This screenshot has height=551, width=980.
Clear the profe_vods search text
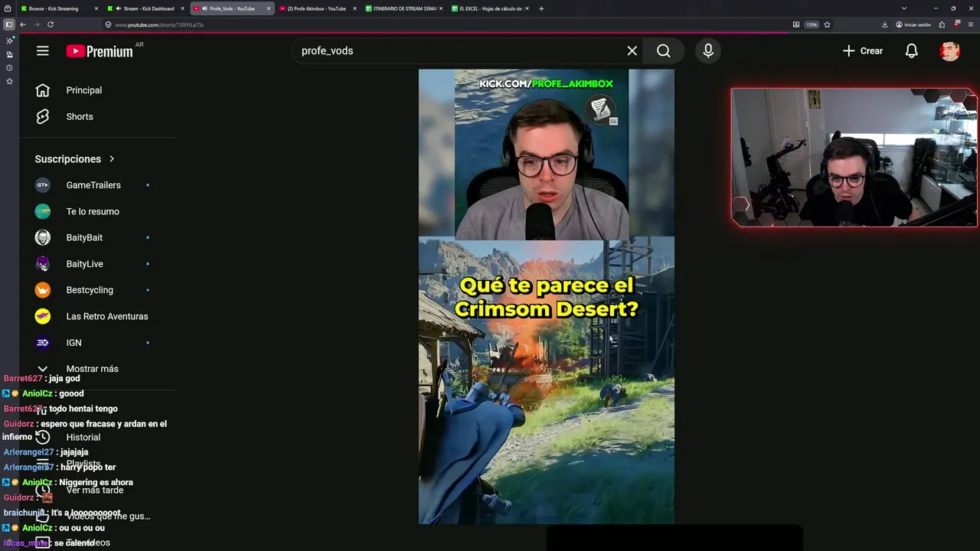tap(632, 51)
